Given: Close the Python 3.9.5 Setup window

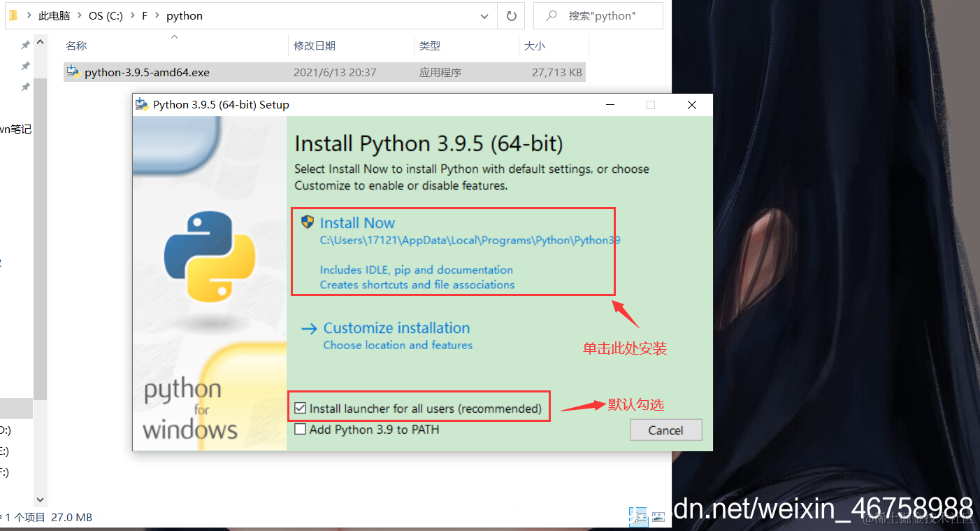Looking at the screenshot, I should pos(692,105).
